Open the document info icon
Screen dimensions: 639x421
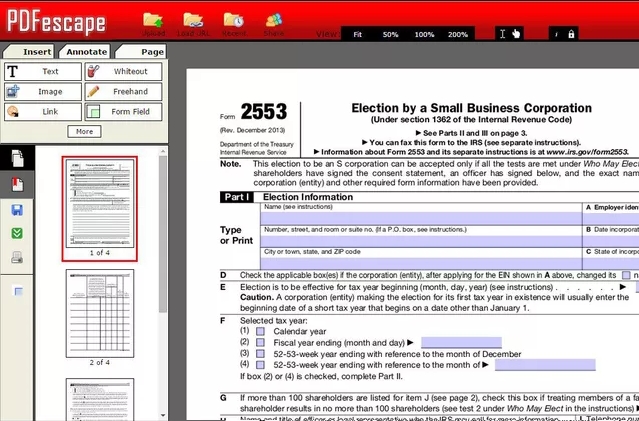(557, 35)
